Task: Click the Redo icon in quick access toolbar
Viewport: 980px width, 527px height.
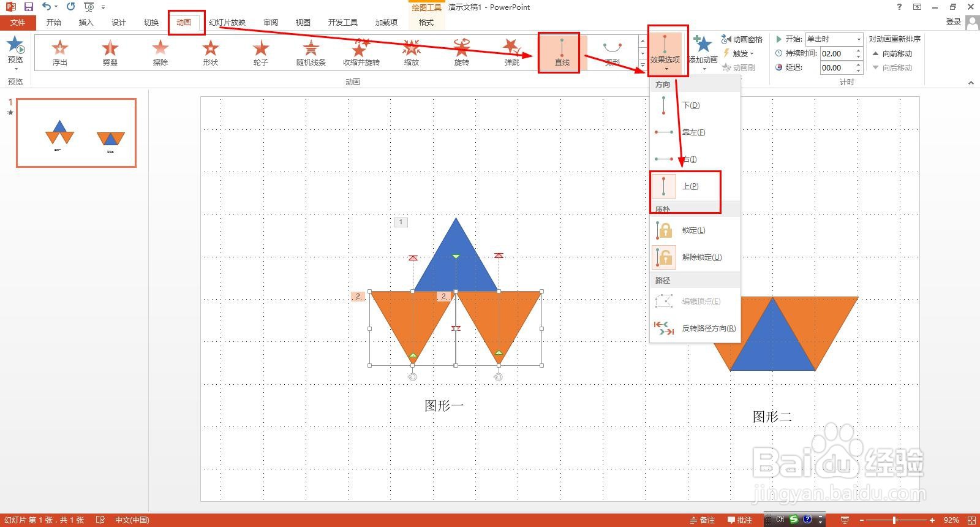Action: pyautogui.click(x=70, y=7)
